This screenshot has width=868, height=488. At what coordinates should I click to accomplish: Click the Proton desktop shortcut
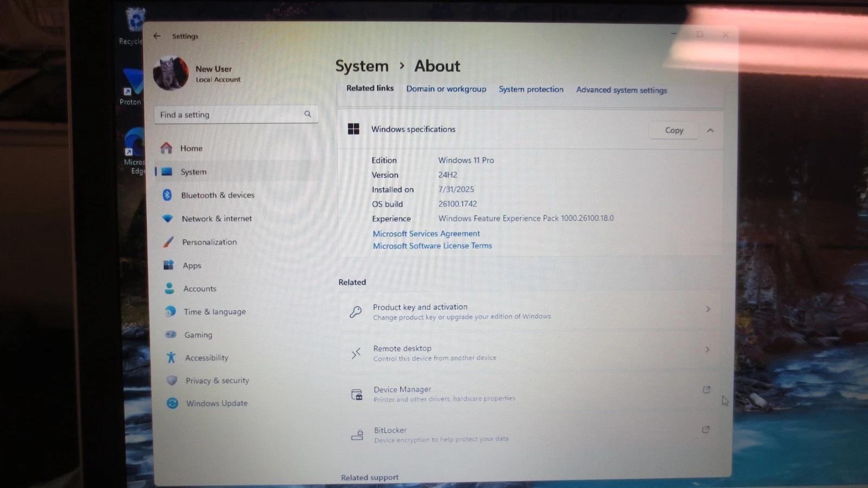132,87
